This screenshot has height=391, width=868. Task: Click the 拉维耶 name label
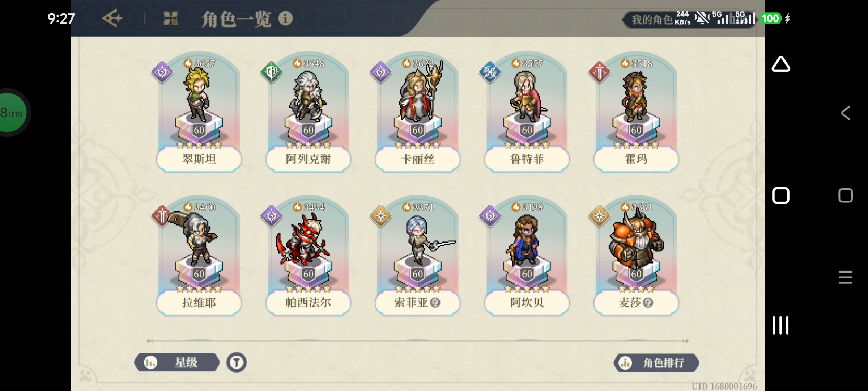(x=199, y=303)
